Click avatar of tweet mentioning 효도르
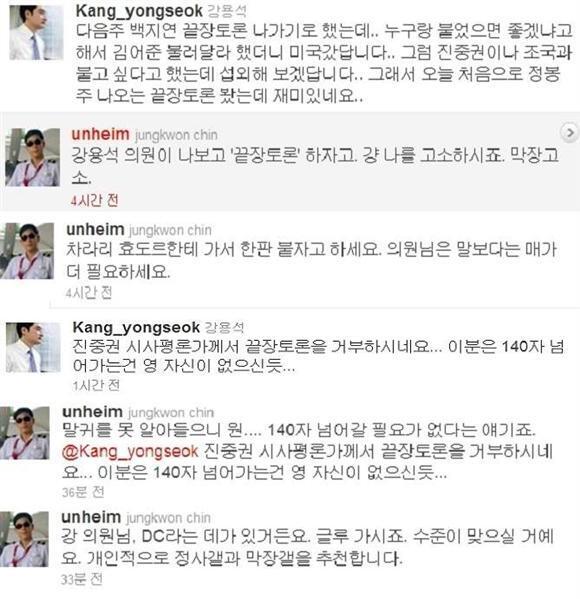 tap(27, 251)
